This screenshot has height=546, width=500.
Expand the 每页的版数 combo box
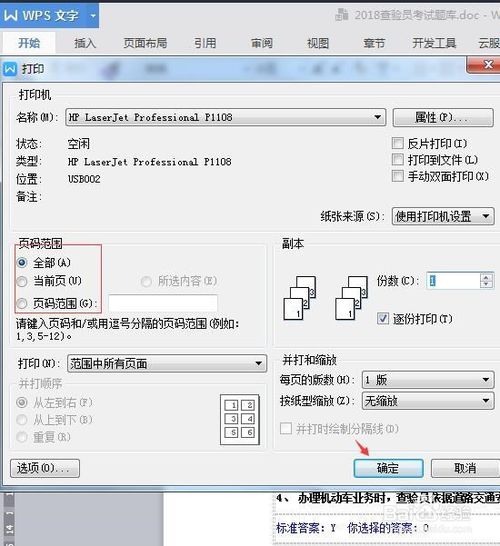point(428,380)
